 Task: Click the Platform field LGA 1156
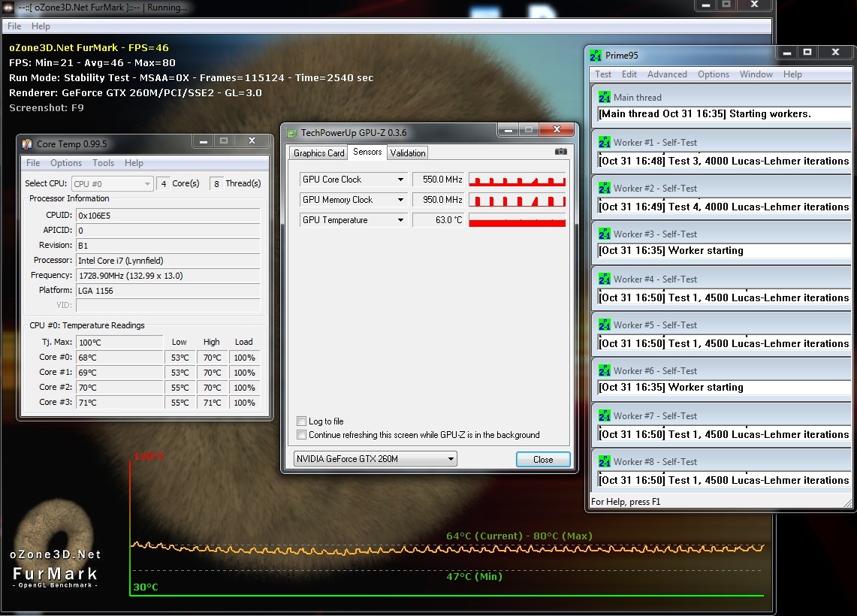pyautogui.click(x=167, y=291)
